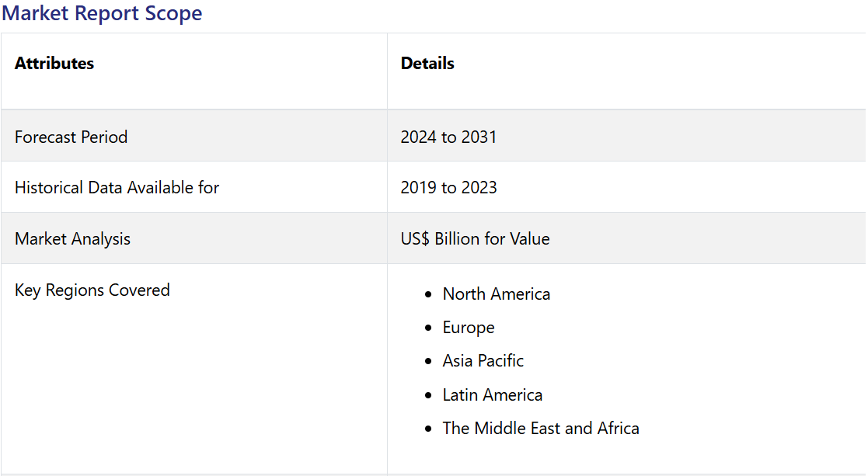Click the Market Report Scope heading
Image resolution: width=868 pixels, height=476 pixels.
[102, 13]
